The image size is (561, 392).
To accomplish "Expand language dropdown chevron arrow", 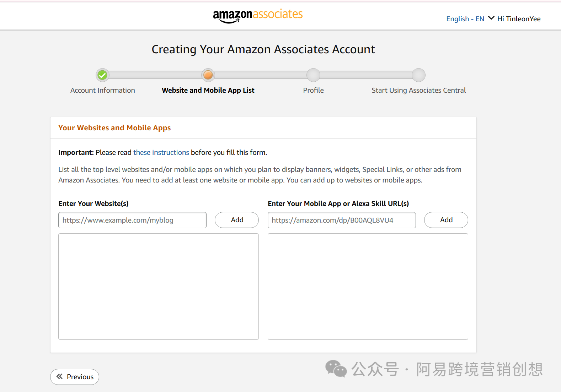I will coord(491,18).
